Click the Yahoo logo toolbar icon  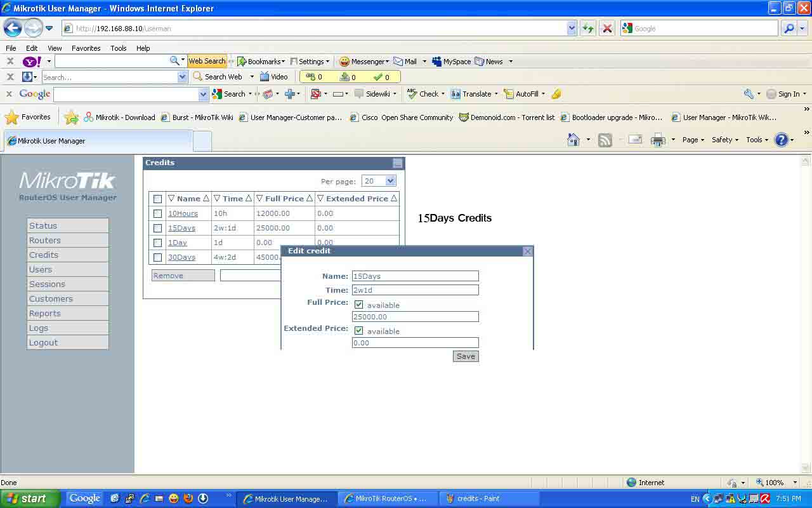point(32,62)
